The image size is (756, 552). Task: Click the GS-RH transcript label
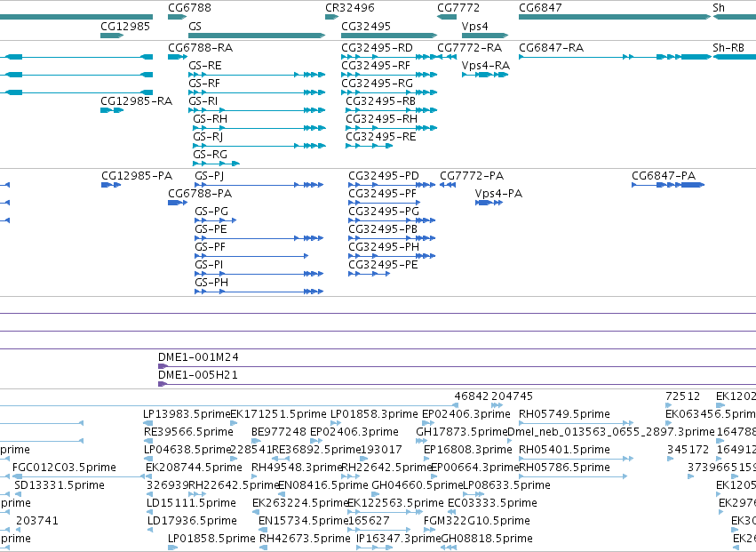click(210, 119)
